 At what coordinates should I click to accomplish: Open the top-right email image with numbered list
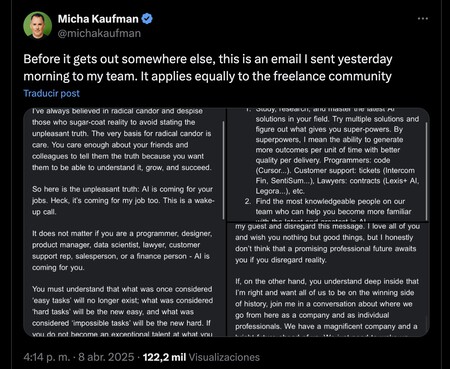[x=328, y=165]
